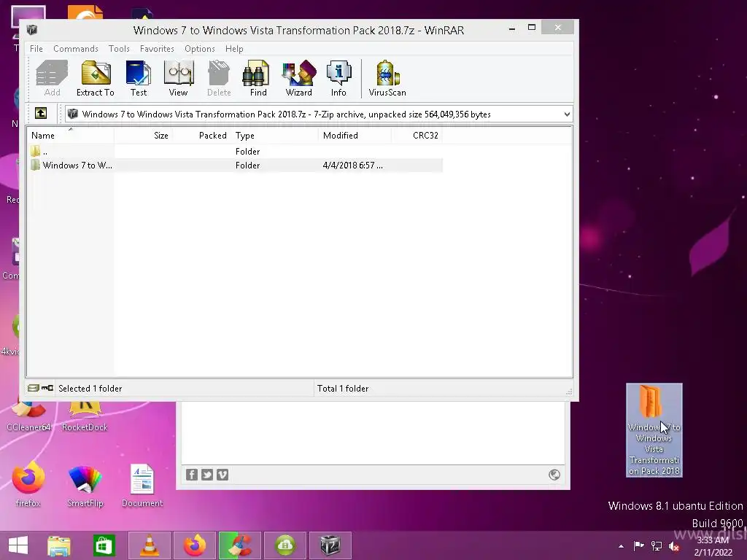Screen dimensions: 747x560
Task: Click the volume tray icon
Action: pyautogui.click(x=674, y=546)
